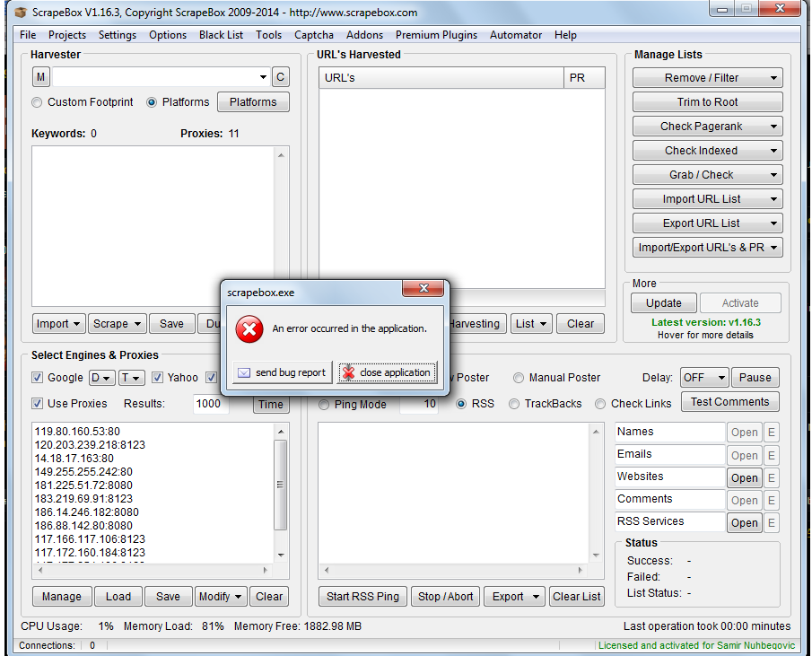Click the Platforms button

point(253,102)
